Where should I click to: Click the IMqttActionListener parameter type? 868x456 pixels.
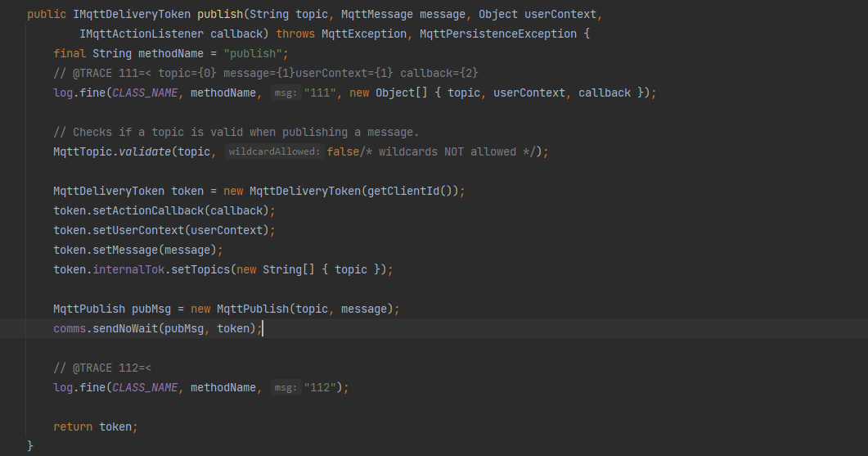pos(142,34)
